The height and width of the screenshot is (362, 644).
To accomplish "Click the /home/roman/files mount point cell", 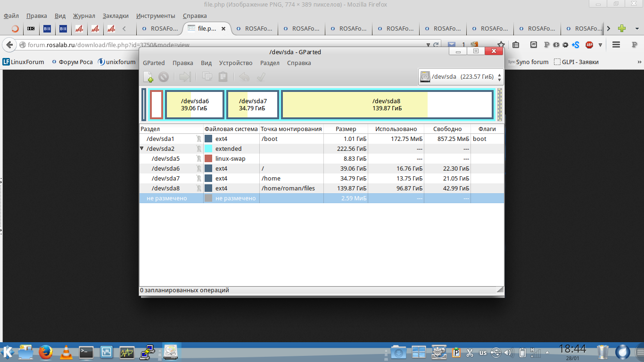I will tap(291, 188).
